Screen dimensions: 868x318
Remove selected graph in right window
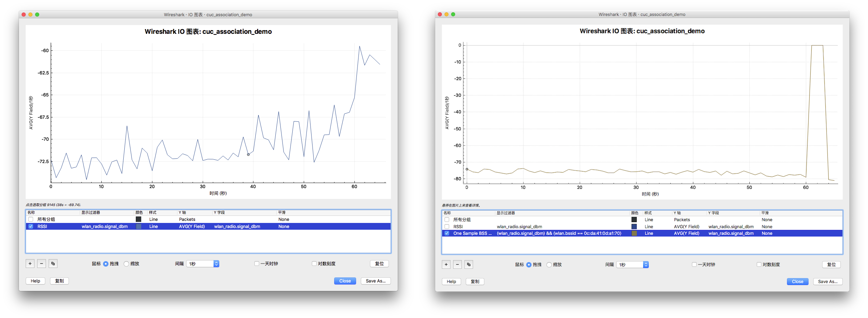457,265
